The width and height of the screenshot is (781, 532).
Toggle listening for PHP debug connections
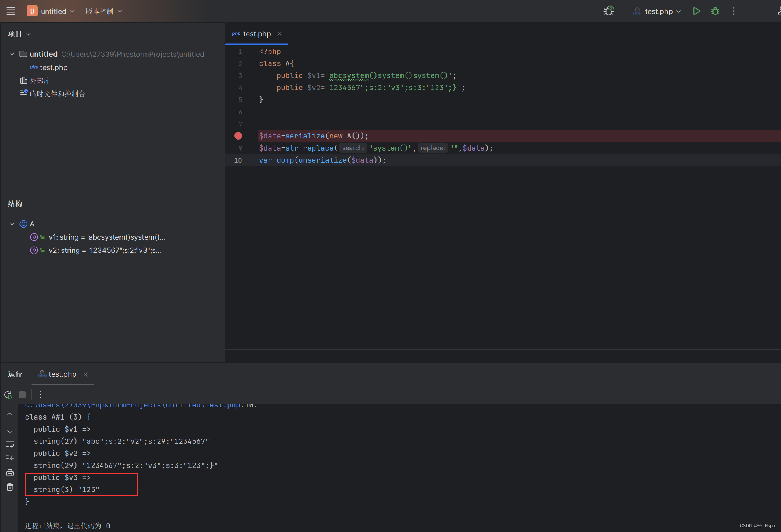click(608, 11)
